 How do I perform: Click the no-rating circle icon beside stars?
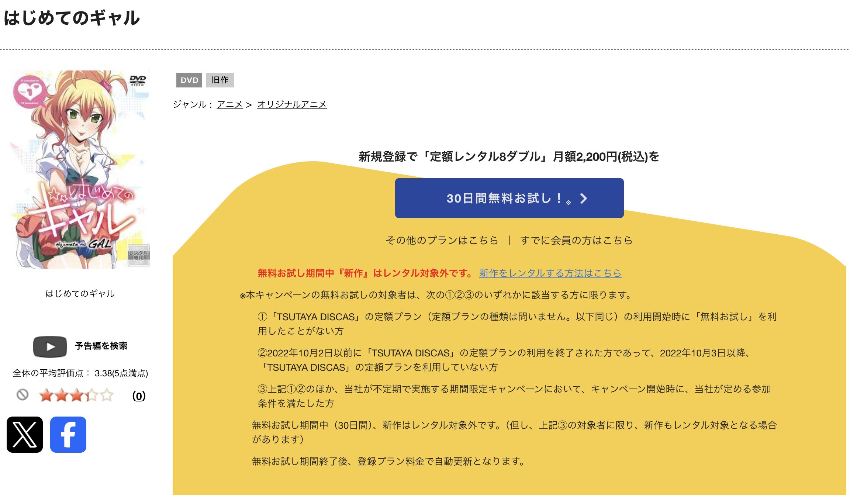(23, 395)
